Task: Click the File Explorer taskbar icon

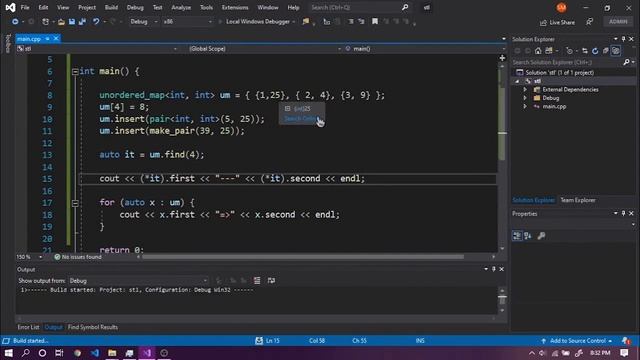Action: pos(112,353)
